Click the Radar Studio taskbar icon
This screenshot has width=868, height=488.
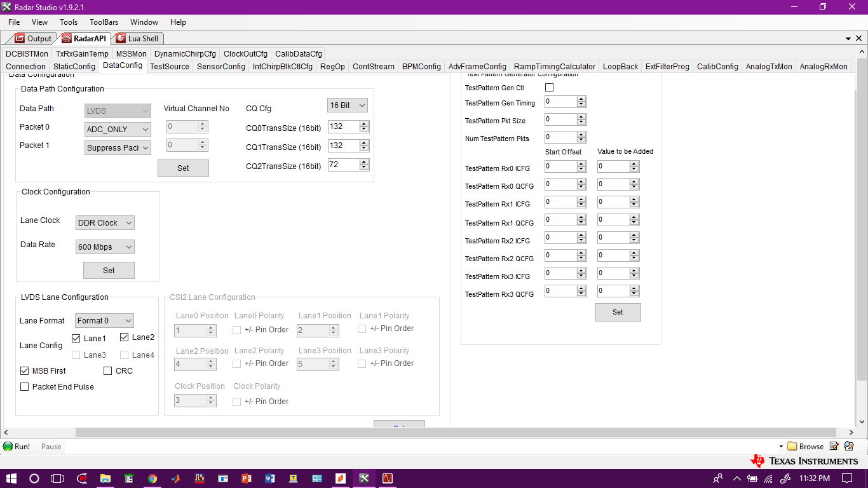pyautogui.click(x=364, y=478)
